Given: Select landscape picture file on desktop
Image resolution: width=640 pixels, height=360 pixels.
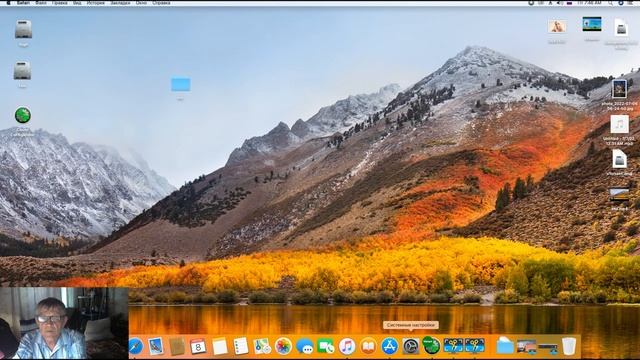Looking at the screenshot, I should coord(619,195).
